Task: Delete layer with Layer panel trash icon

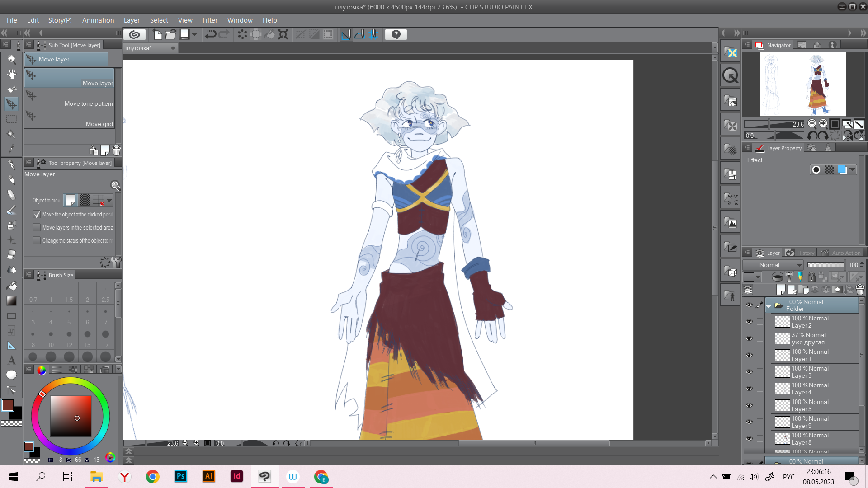Action: coord(860,290)
